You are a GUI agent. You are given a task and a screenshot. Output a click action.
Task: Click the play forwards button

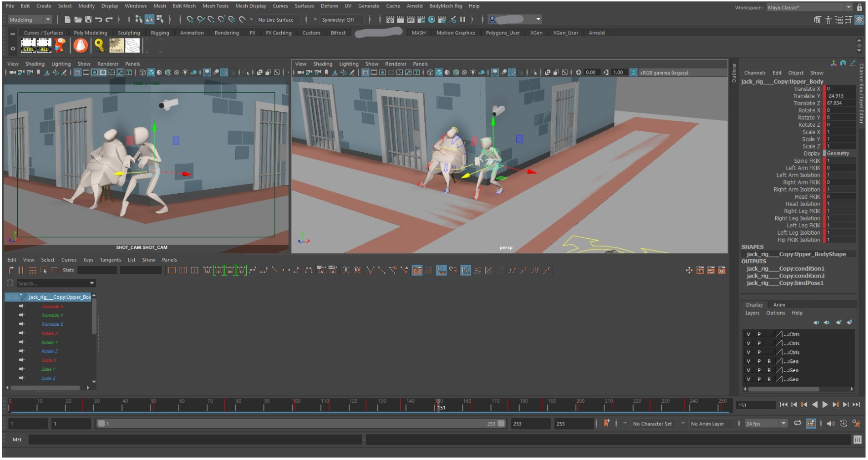(825, 405)
